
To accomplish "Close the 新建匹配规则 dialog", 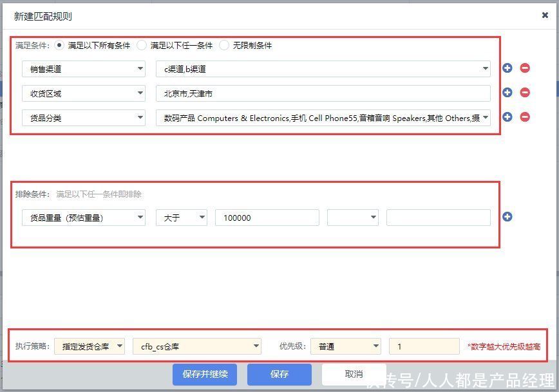I will tap(545, 15).
